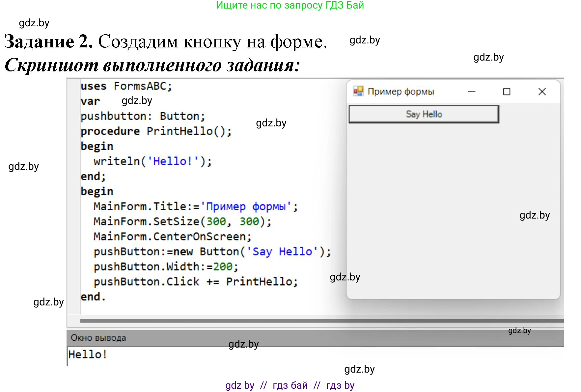Viewport: 581px width, 392px height.
Task: Click the final end. line in code
Action: (x=93, y=297)
